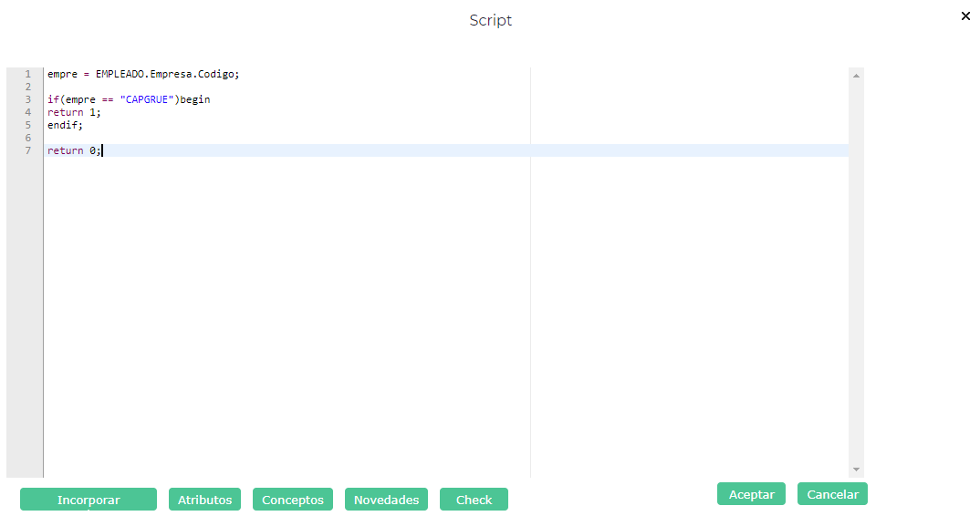Open the Novedades list
This screenshot has width=980, height=516.
[x=386, y=499]
